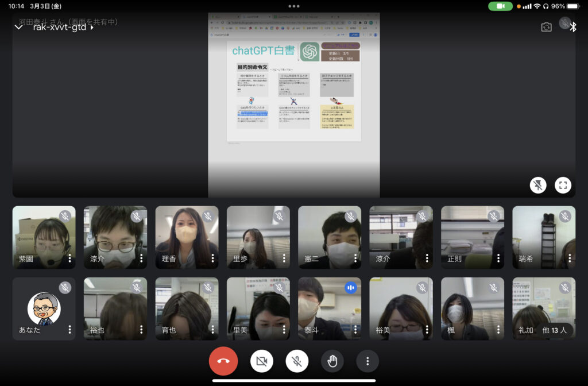Open meeting info for rak-xvvt-gtd
The width and height of the screenshot is (588, 386).
(x=63, y=27)
